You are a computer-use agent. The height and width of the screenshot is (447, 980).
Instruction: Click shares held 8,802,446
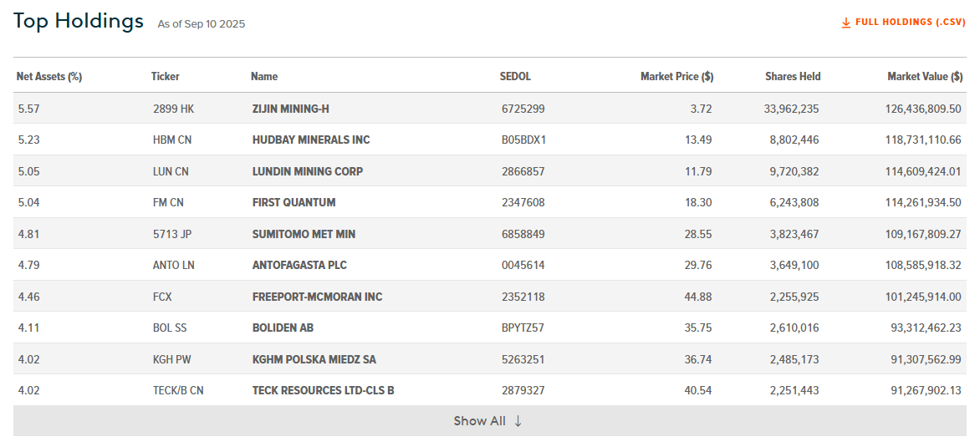click(x=794, y=140)
